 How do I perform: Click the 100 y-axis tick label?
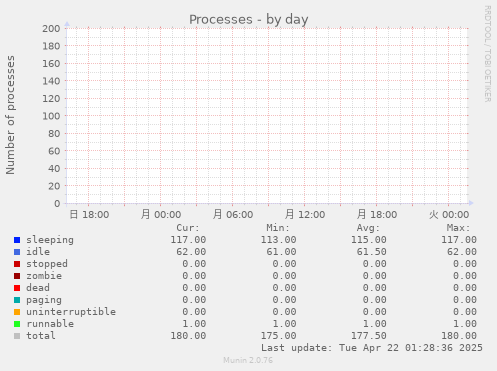click(x=51, y=116)
